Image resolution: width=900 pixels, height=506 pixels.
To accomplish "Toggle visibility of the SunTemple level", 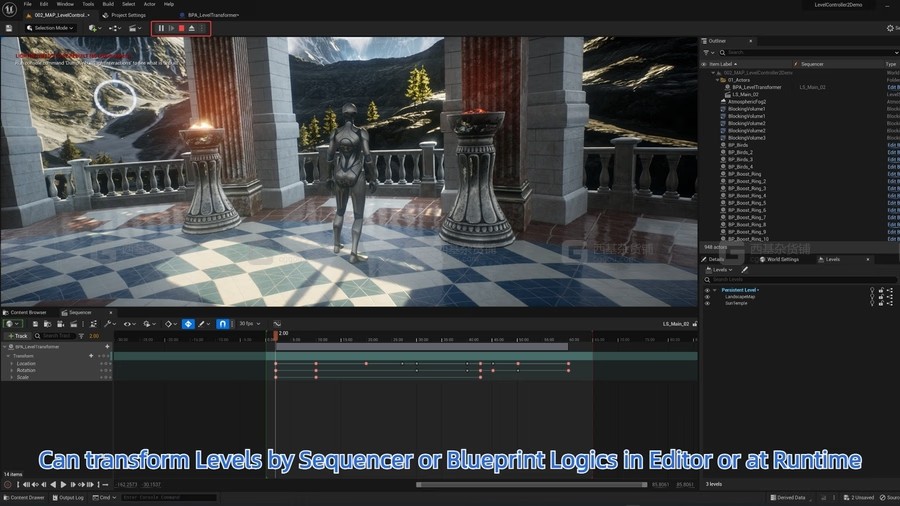I will 707,303.
